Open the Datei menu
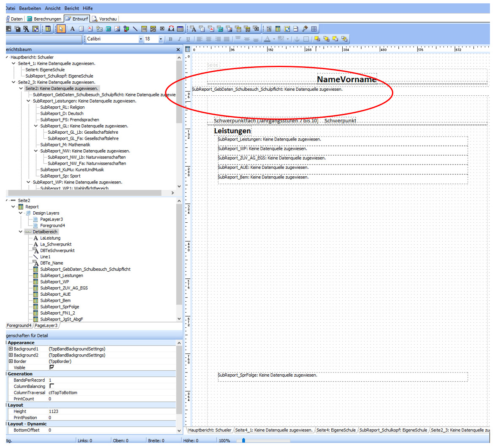 [x=10, y=8]
